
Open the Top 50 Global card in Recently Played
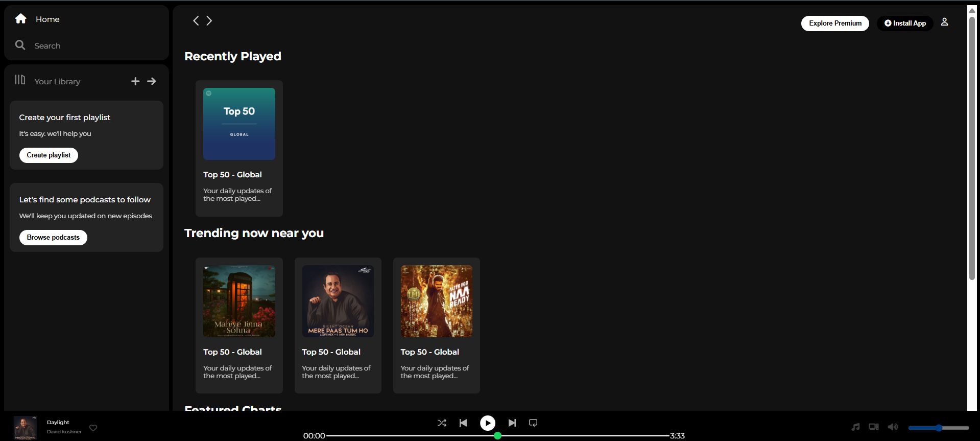239,148
